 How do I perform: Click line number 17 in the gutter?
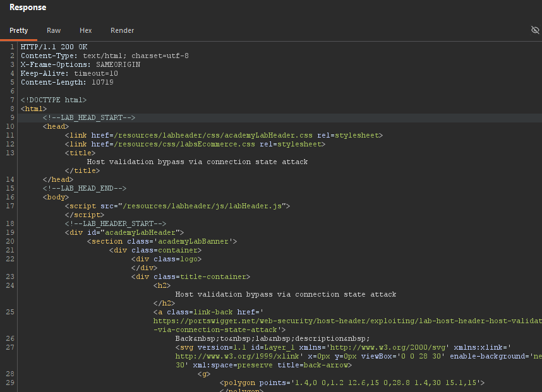10,206
